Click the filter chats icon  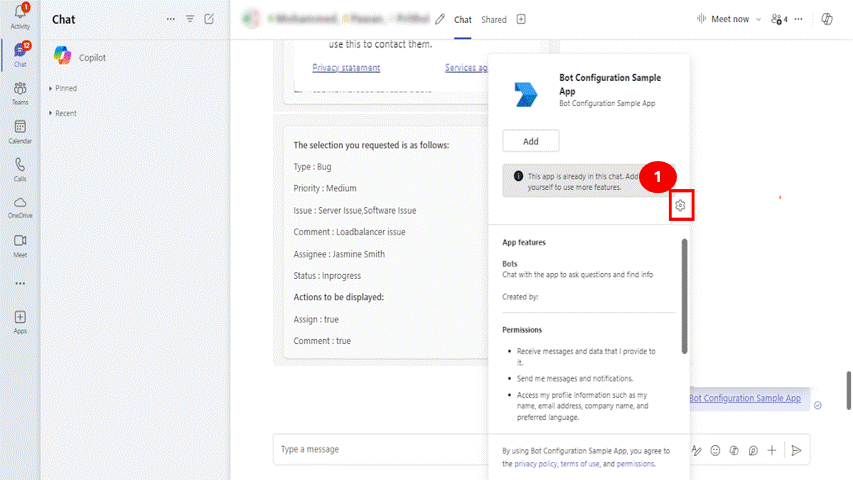pyautogui.click(x=190, y=19)
